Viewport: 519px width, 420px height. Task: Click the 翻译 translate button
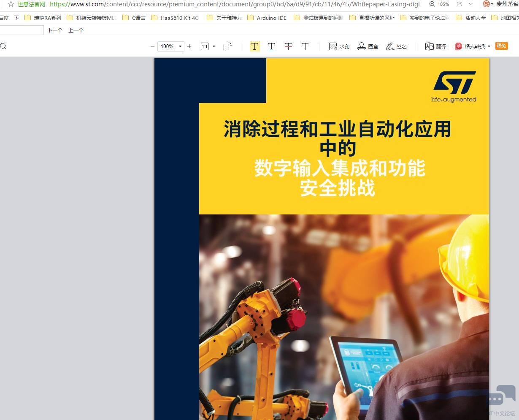click(x=436, y=46)
